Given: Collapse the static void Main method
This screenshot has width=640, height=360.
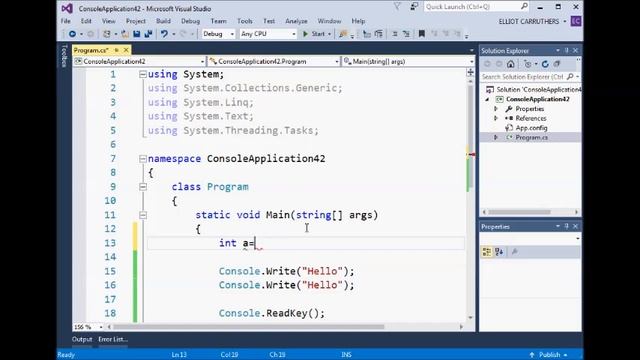Looking at the screenshot, I should click(x=142, y=215).
